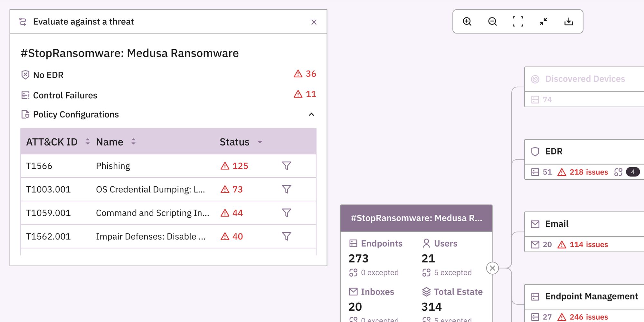
Task: Open the EDR node
Action: pos(584,152)
